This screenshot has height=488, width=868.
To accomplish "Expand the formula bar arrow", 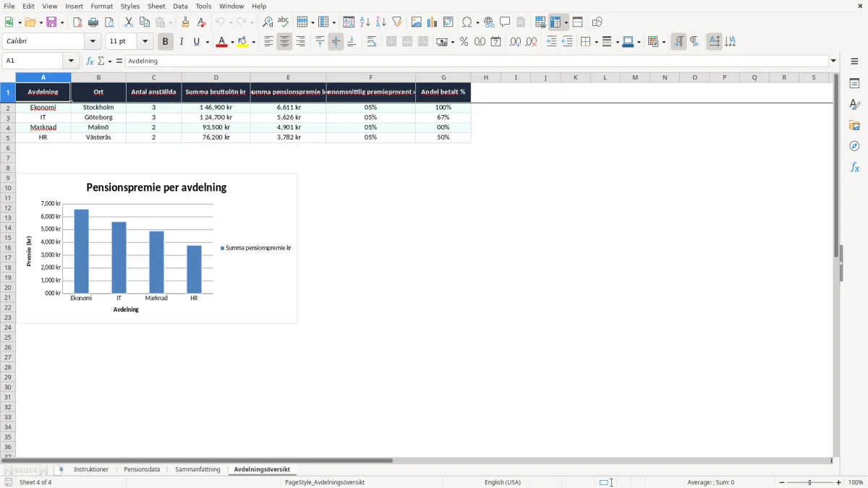I will click(833, 61).
